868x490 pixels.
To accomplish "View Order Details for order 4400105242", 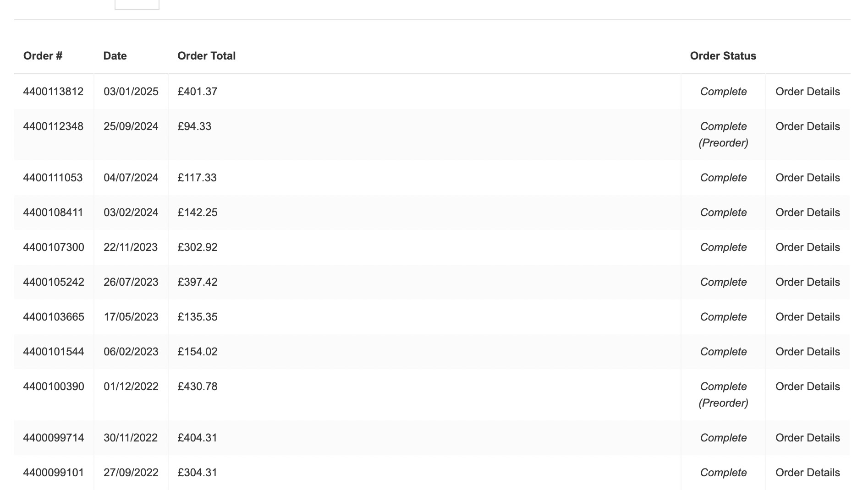I will (x=807, y=282).
